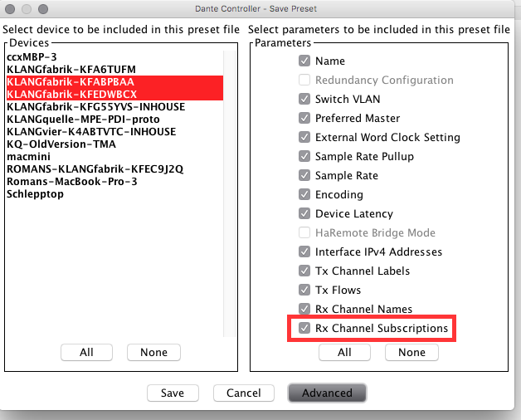Toggle Device Latency checkbox
This screenshot has height=420, width=521.
[x=304, y=213]
